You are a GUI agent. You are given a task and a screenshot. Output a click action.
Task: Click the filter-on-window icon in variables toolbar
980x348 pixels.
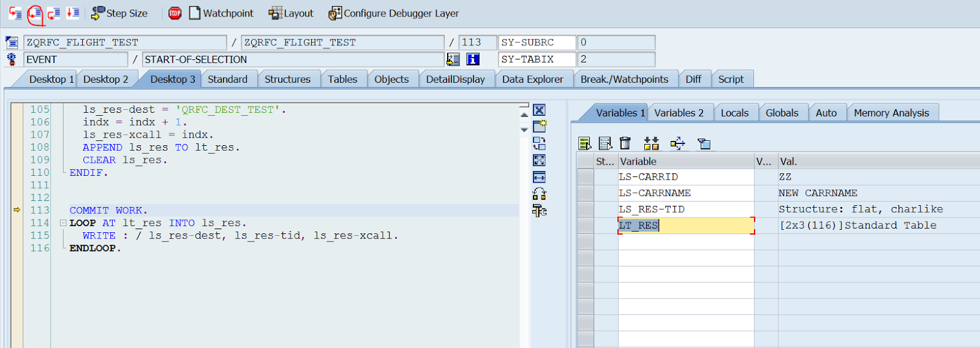[704, 143]
